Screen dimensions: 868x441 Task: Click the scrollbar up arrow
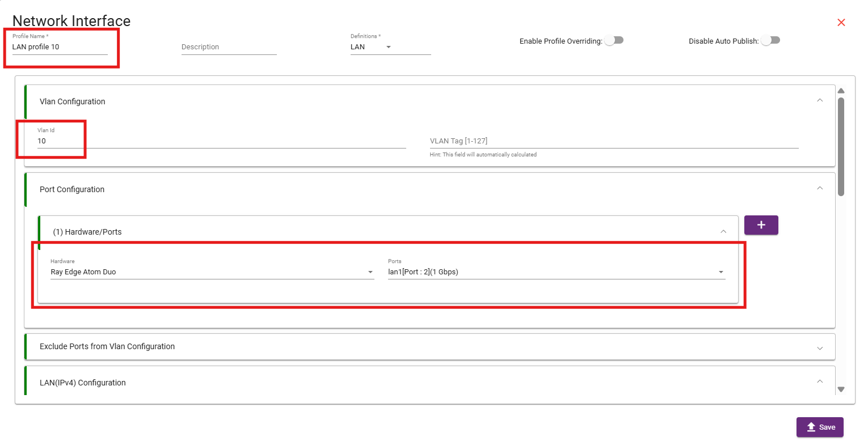[841, 91]
